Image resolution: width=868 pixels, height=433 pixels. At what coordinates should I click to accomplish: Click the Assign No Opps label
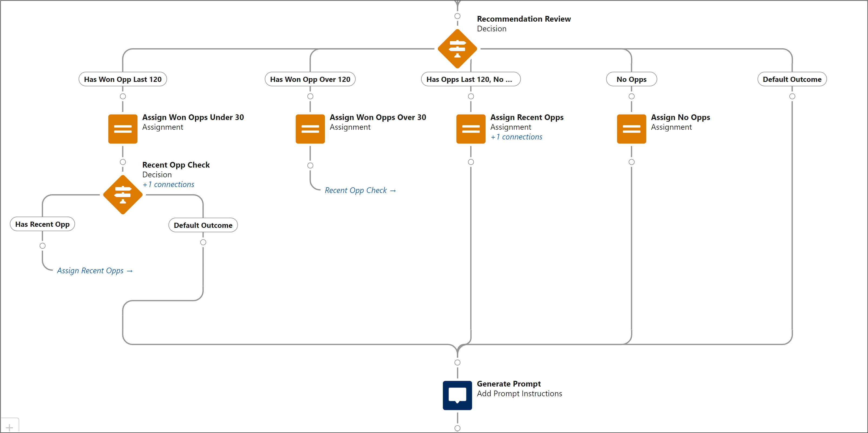click(x=680, y=117)
